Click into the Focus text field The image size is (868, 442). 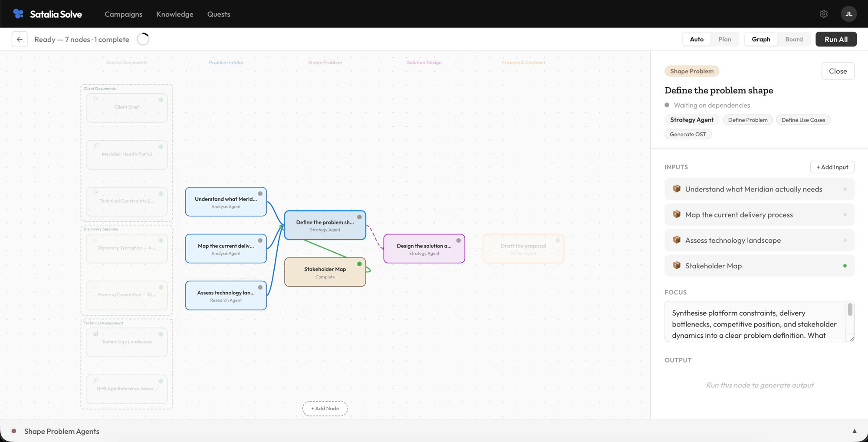pos(755,322)
